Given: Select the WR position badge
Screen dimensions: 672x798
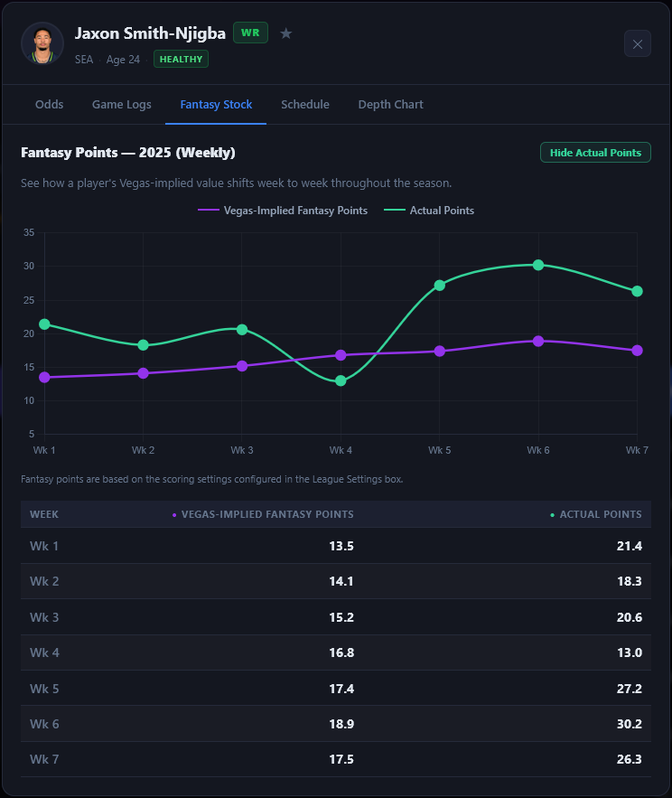Looking at the screenshot, I should (251, 32).
